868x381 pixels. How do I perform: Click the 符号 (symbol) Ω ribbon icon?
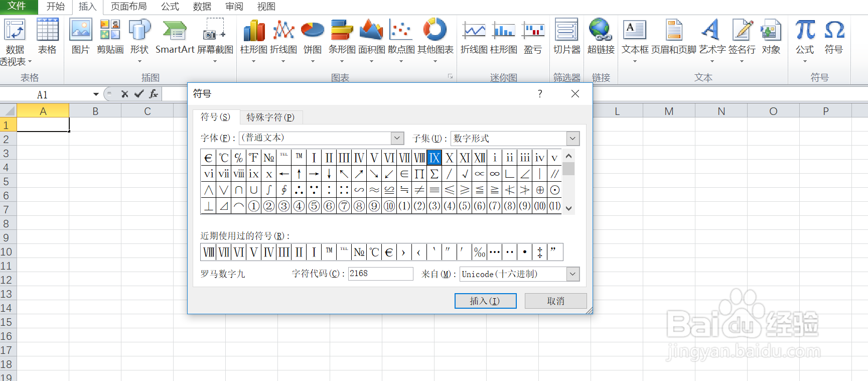point(834,30)
